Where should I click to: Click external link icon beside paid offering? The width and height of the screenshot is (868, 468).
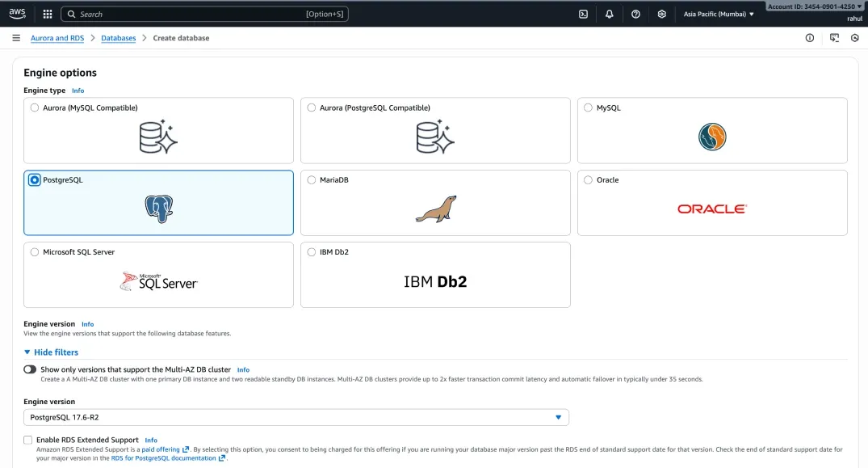point(186,449)
